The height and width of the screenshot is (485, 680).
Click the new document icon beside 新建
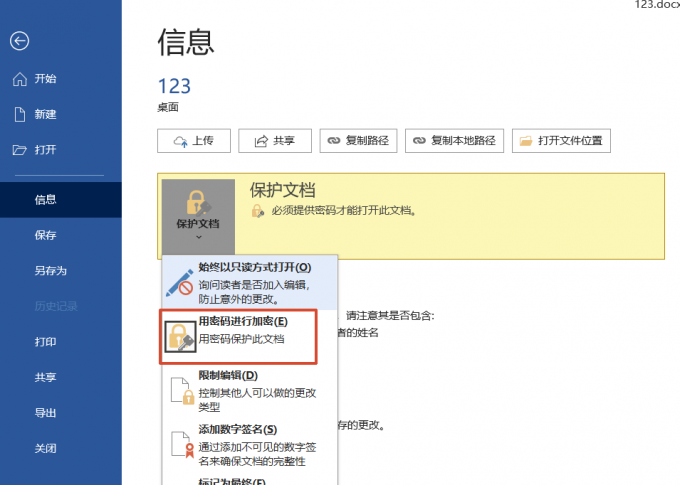coord(20,115)
